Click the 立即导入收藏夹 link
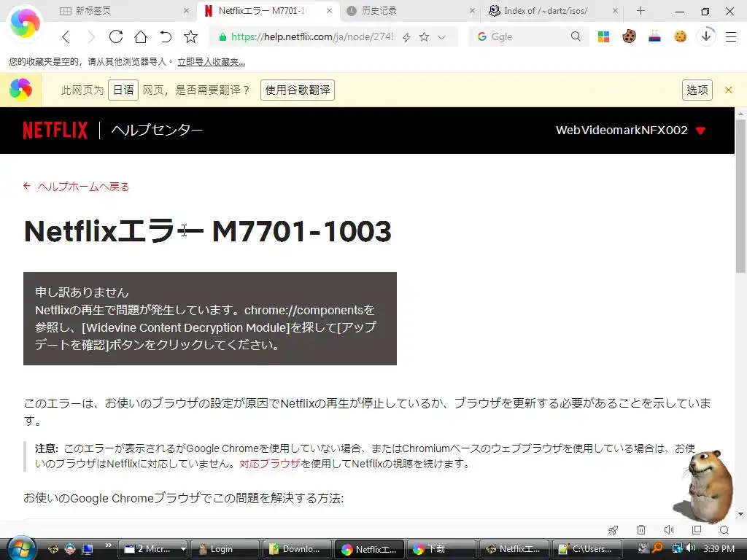Viewport: 747px width, 560px height. [x=211, y=62]
